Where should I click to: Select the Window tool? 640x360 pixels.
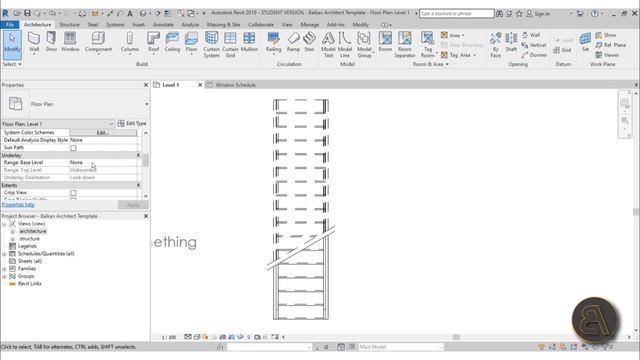pyautogui.click(x=70, y=42)
